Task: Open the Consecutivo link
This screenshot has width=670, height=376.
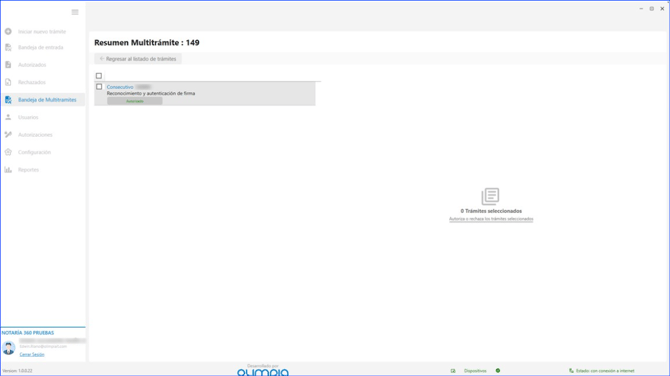Action: coord(120,87)
